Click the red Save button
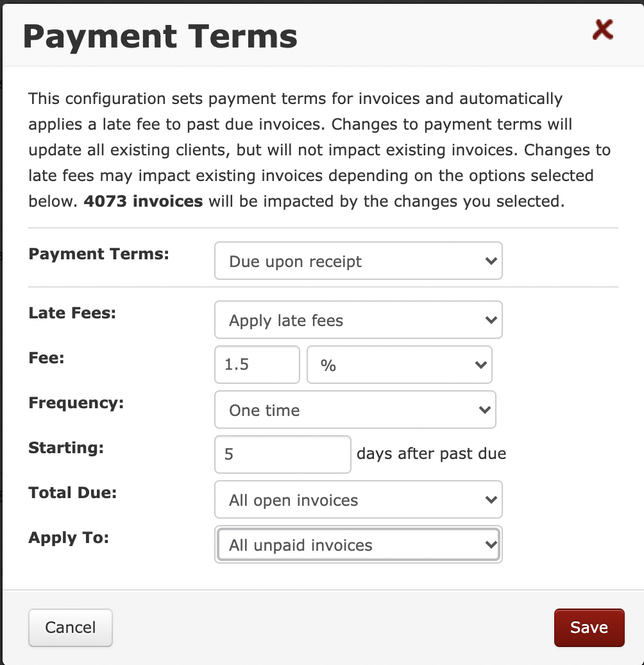Screen dimensions: 644x665 589,628
